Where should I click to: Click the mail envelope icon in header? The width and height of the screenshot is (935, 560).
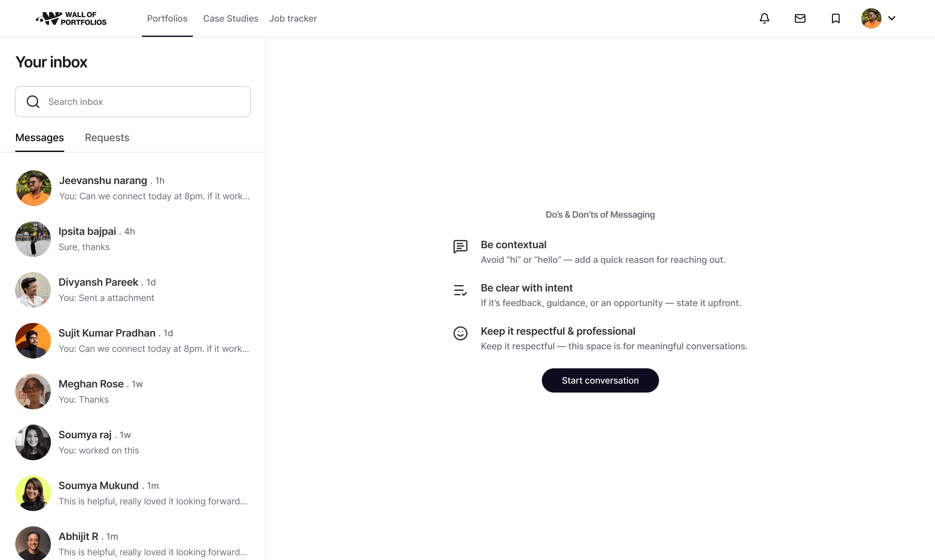click(800, 18)
